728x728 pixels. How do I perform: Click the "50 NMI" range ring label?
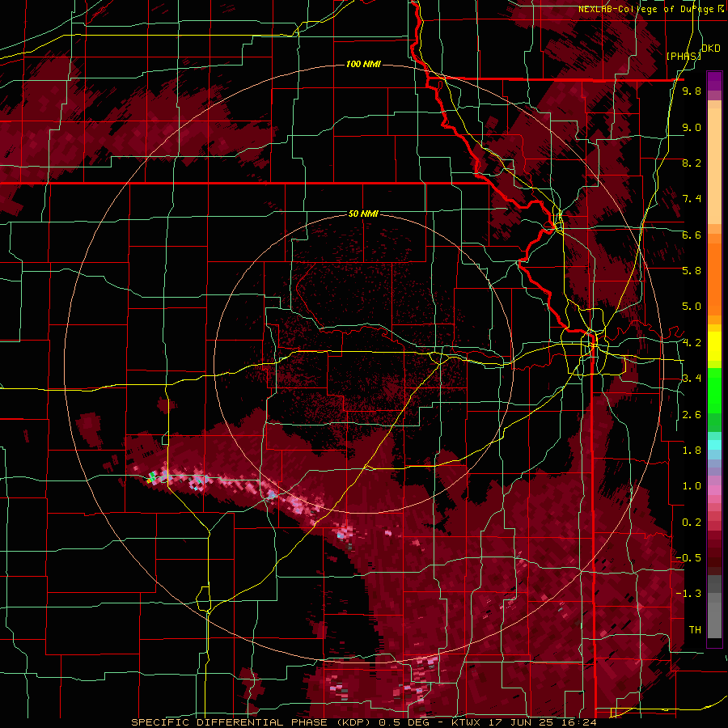pos(363,214)
